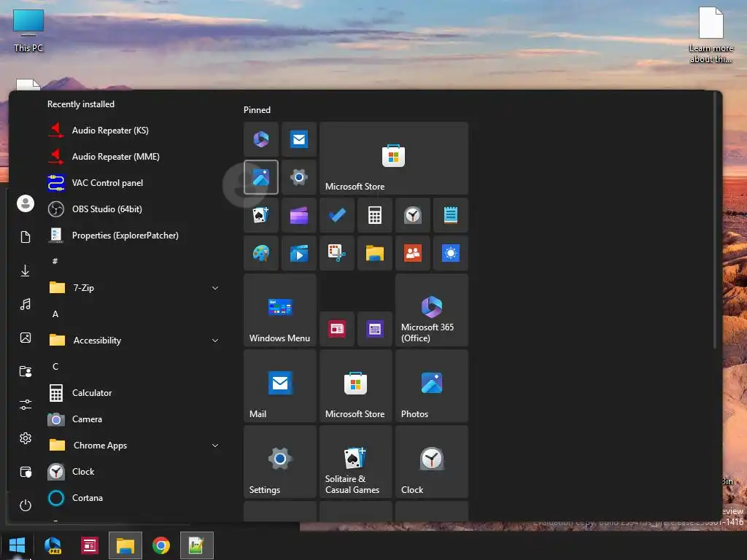The height and width of the screenshot is (560, 747).
Task: Open the labeled Clock tile
Action: pyautogui.click(x=432, y=462)
